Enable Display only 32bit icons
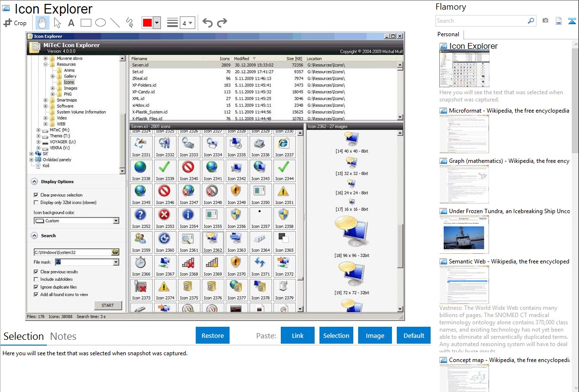Viewport: 579px width, 392px height. tap(36, 203)
